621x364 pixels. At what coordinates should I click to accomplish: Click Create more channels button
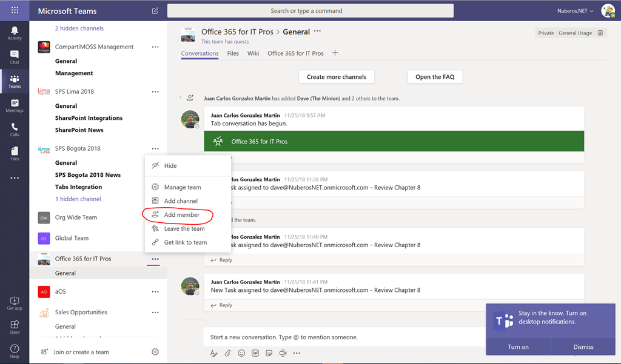click(x=337, y=77)
